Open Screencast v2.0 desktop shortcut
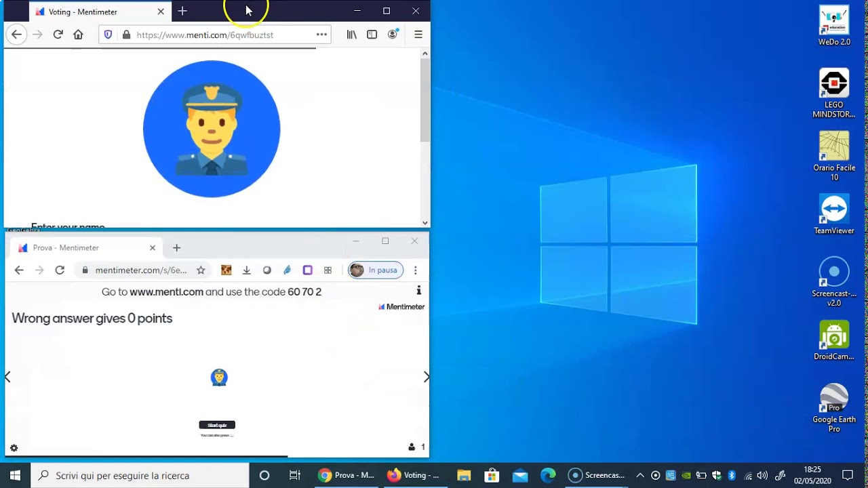Image resolution: width=868 pixels, height=488 pixels. coord(834,282)
